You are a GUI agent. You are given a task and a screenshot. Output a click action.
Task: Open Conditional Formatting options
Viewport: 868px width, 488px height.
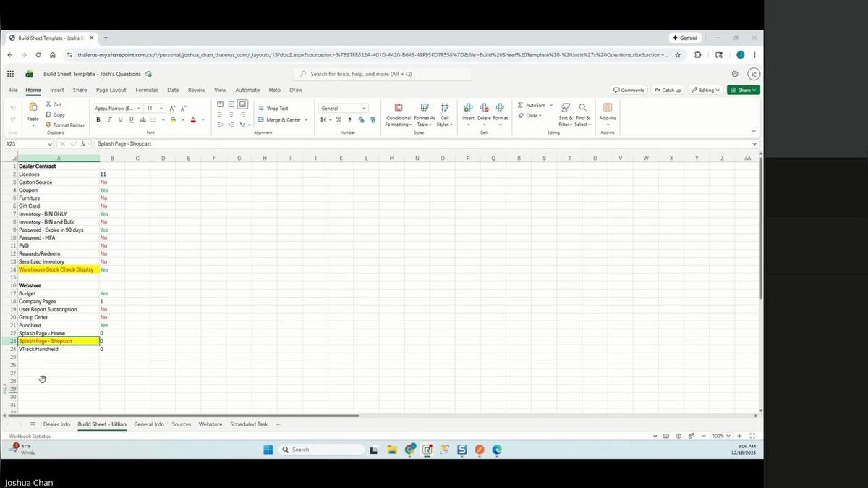[x=398, y=116]
